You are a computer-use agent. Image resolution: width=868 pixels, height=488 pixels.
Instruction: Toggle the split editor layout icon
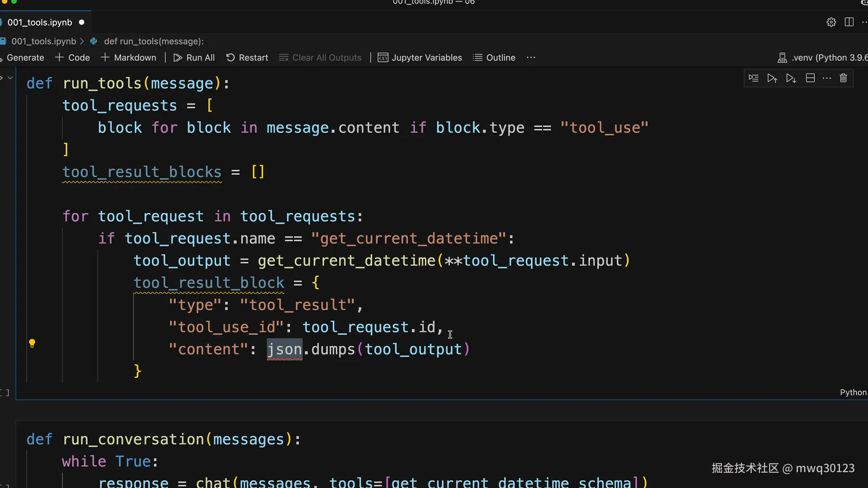coord(849,22)
